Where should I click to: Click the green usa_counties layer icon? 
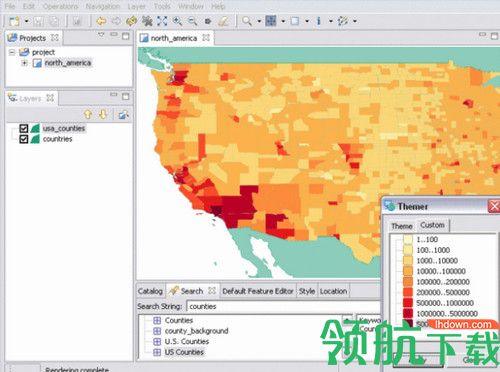(35, 129)
